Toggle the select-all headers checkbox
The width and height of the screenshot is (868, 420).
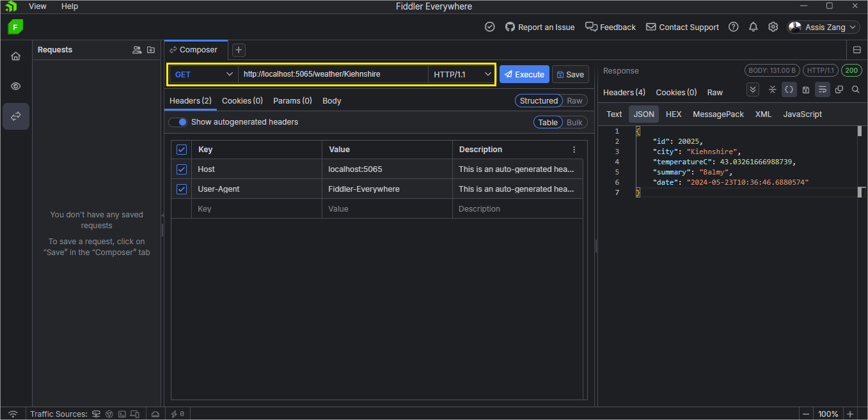182,150
